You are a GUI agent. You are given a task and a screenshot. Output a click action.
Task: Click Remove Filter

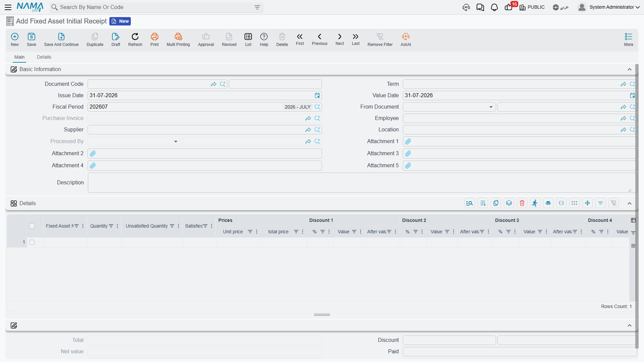coord(380,39)
